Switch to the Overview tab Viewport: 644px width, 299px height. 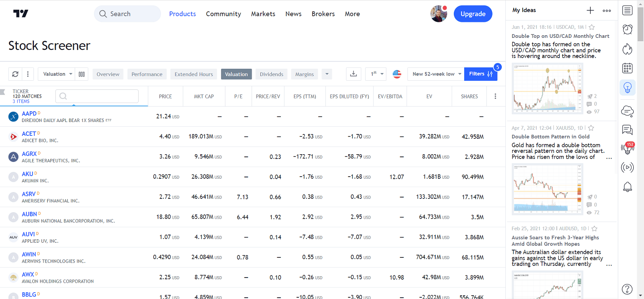coord(108,74)
